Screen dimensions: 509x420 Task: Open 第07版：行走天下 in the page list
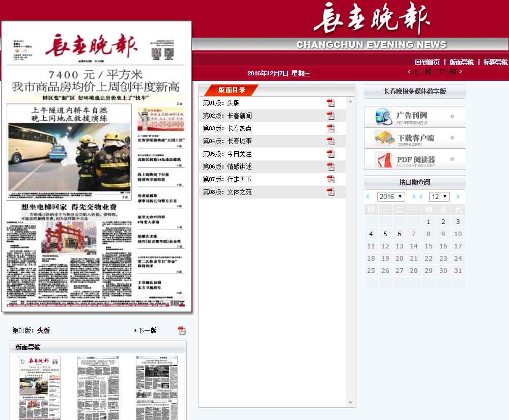[227, 179]
